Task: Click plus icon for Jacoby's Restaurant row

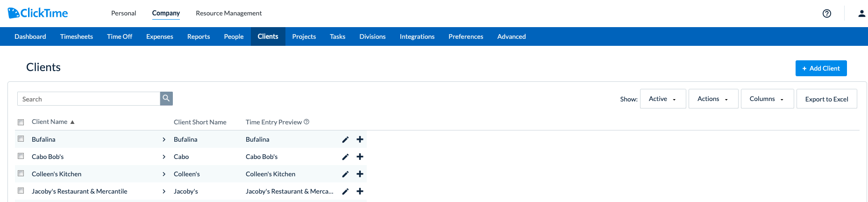Action: click(x=360, y=191)
